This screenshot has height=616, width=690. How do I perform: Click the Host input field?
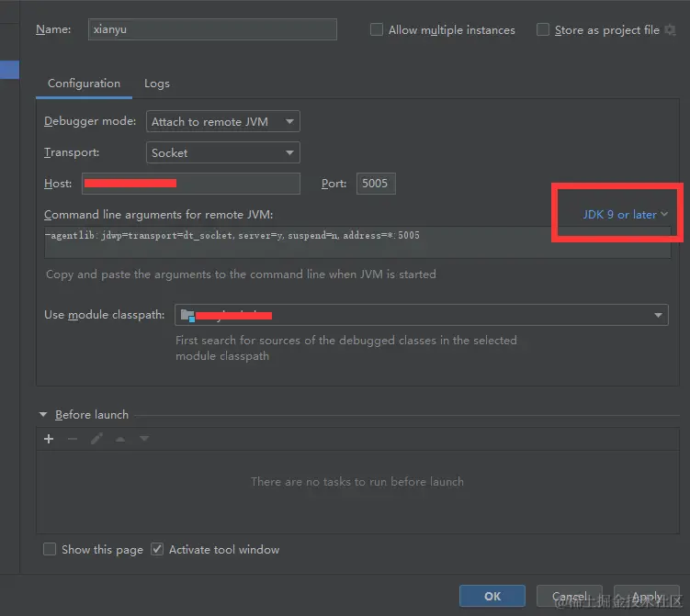point(190,184)
